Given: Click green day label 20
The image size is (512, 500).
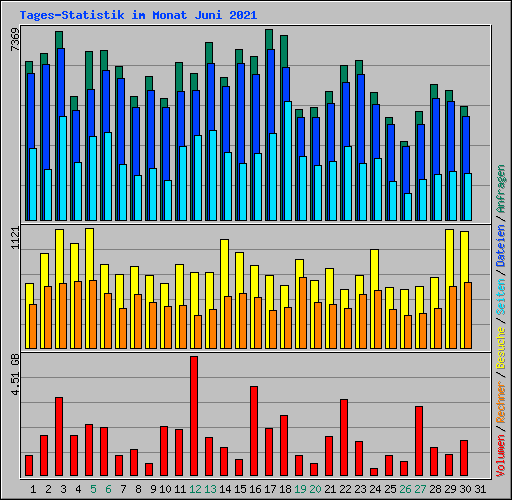Looking at the screenshot, I should (315, 489).
